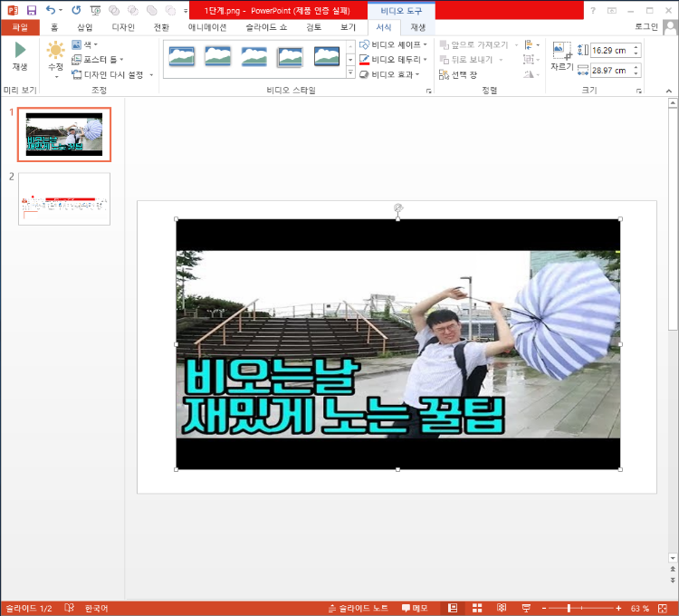Image resolution: width=679 pixels, height=616 pixels.
Task: Toggle 메모 comments in status bar
Action: [x=415, y=608]
